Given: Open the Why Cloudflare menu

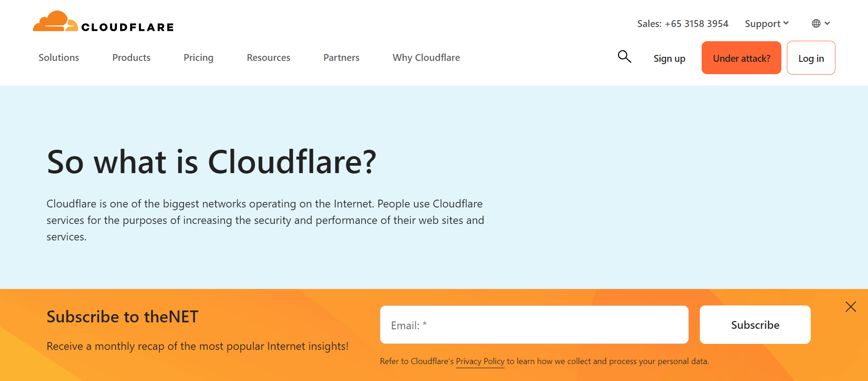Looking at the screenshot, I should (x=426, y=58).
